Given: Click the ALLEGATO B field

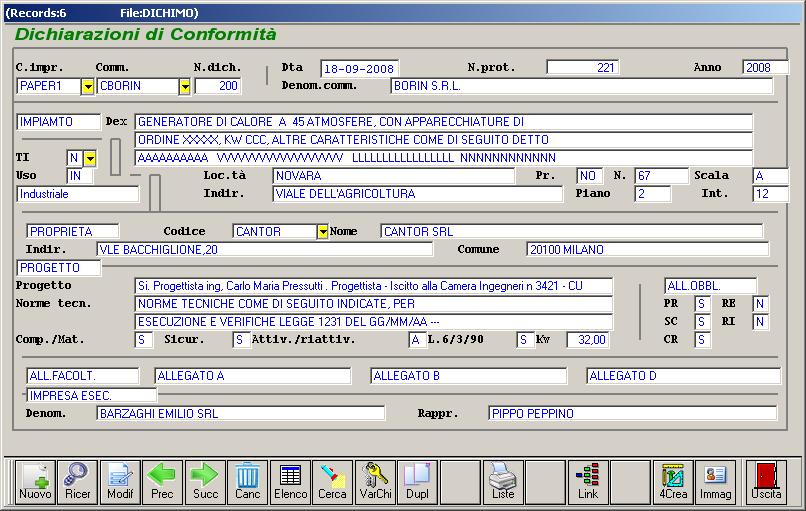Looking at the screenshot, I should 468,376.
